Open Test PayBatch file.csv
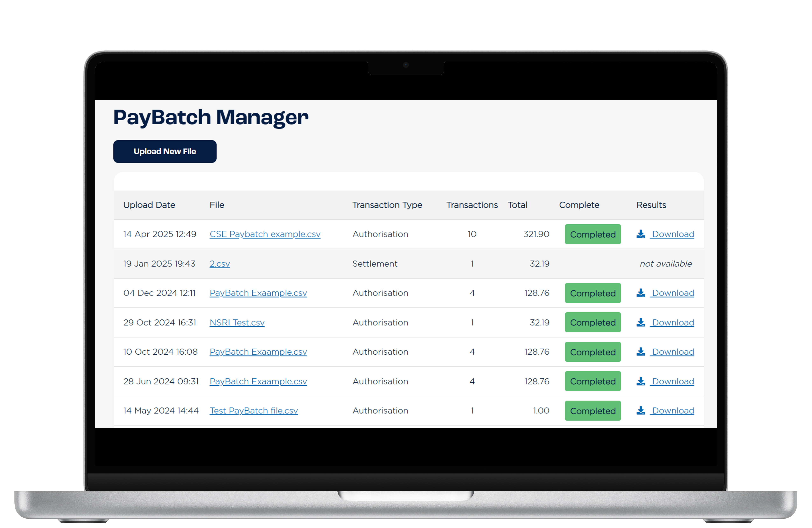812x528 pixels. tap(254, 411)
